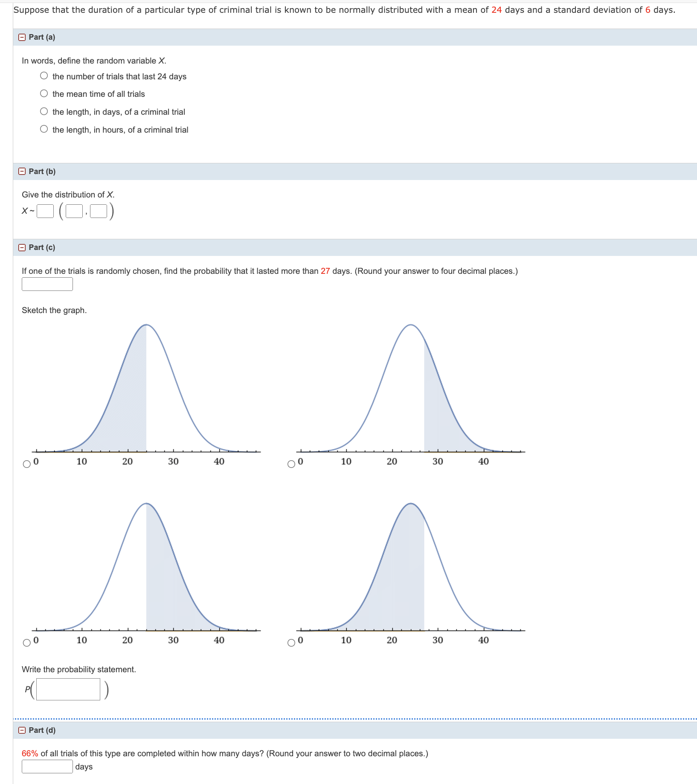Choose the top-right graph shaded above 27
This screenshot has width=697, height=784.
[x=291, y=463]
